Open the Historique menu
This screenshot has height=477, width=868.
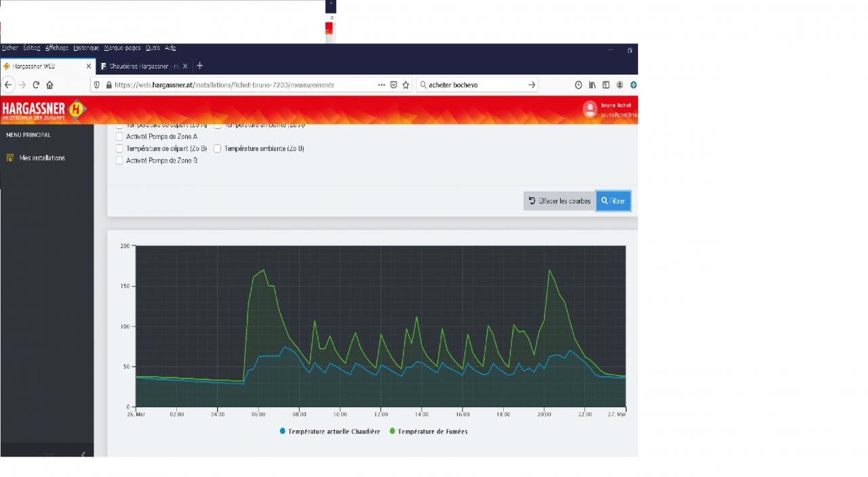click(x=86, y=48)
